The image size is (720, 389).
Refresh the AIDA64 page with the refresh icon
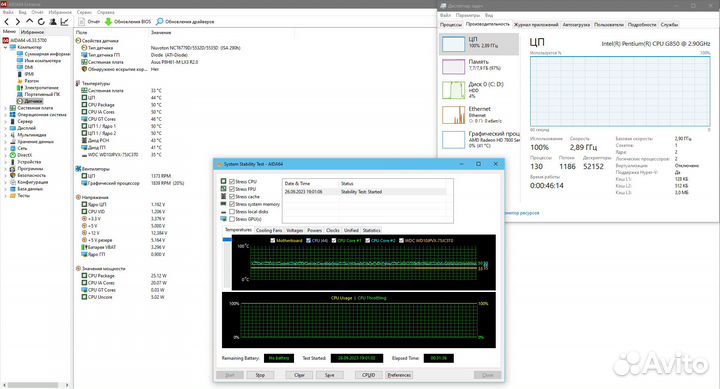click(41, 22)
